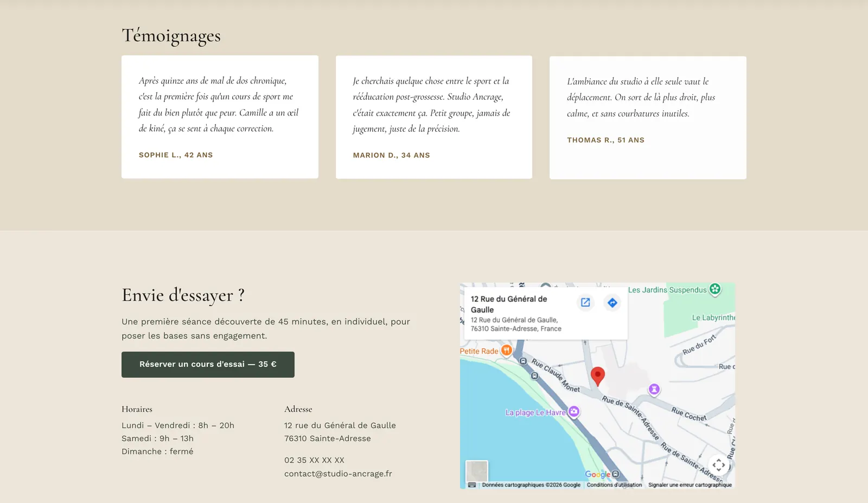Click the 'Le Labyrinthe' map label
Image resolution: width=868 pixels, height=503 pixels.
point(713,317)
